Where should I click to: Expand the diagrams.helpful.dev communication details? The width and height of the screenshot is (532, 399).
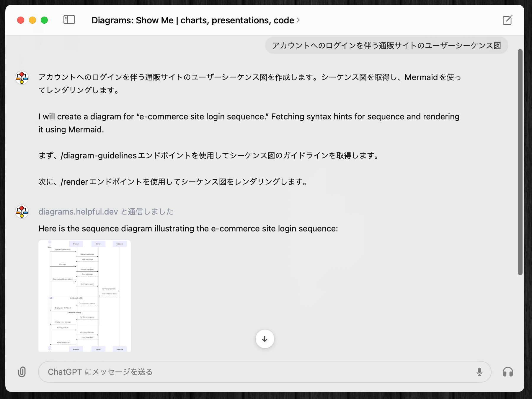pyautogui.click(x=106, y=212)
